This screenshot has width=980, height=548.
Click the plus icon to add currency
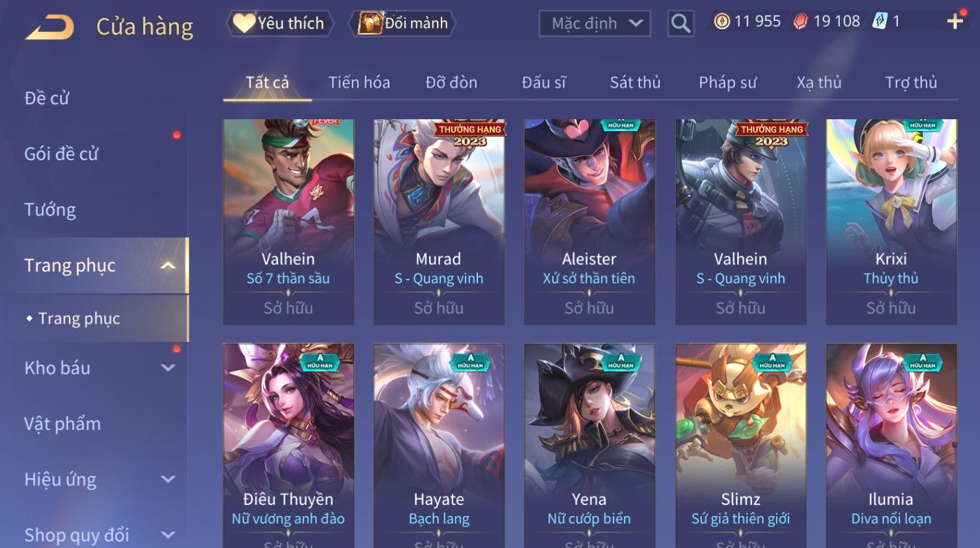click(955, 22)
